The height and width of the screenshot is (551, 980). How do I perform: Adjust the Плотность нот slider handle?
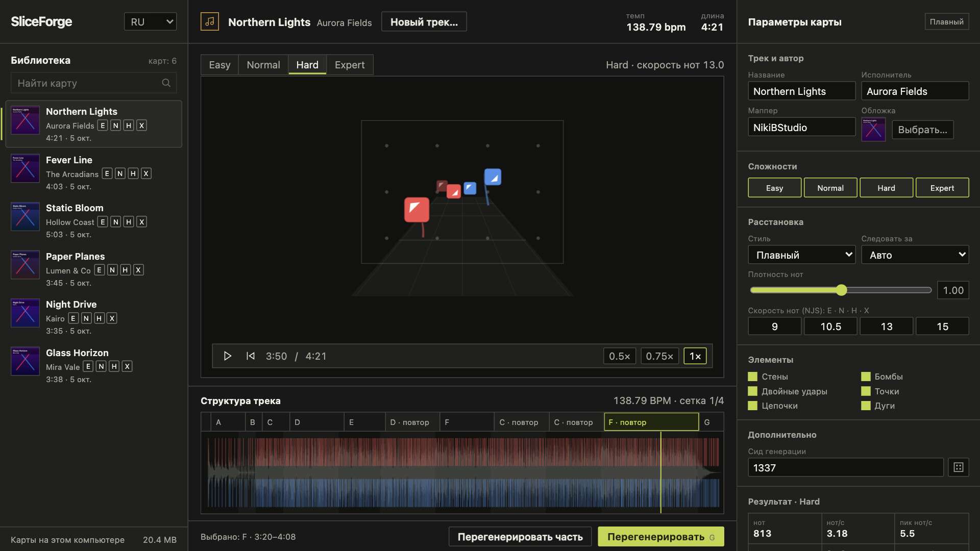coord(841,290)
